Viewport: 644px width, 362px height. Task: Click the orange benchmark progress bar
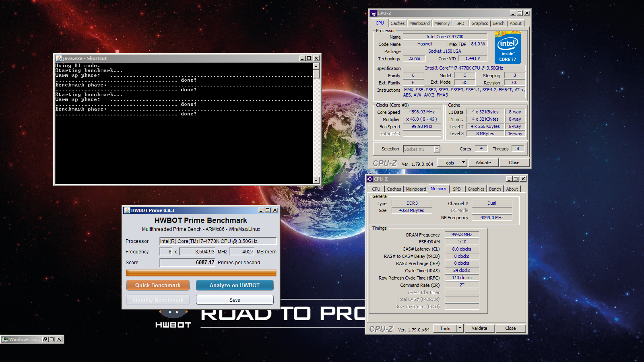coord(201,273)
